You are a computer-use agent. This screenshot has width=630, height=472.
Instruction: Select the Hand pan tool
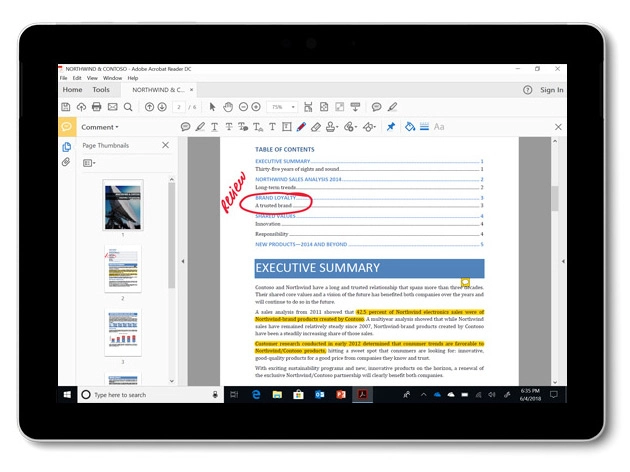click(228, 107)
